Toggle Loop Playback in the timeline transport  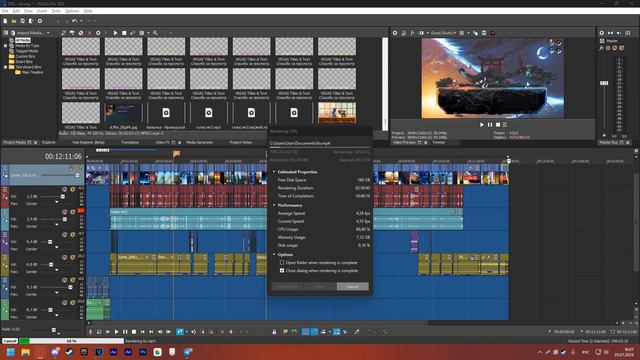tap(99, 332)
